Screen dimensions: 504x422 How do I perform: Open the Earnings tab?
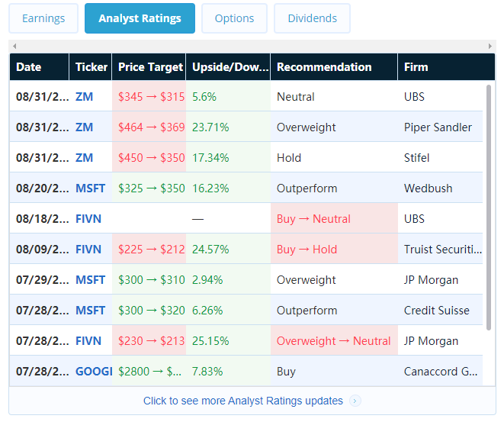pos(43,18)
